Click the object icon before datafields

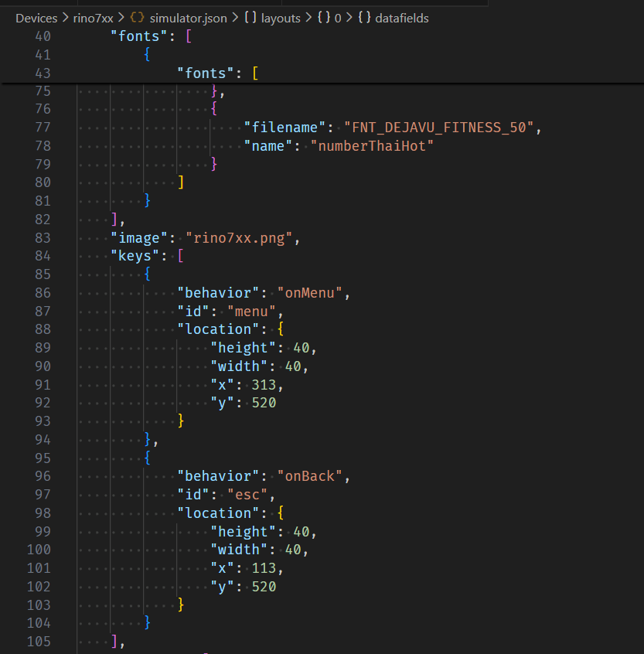364,18
